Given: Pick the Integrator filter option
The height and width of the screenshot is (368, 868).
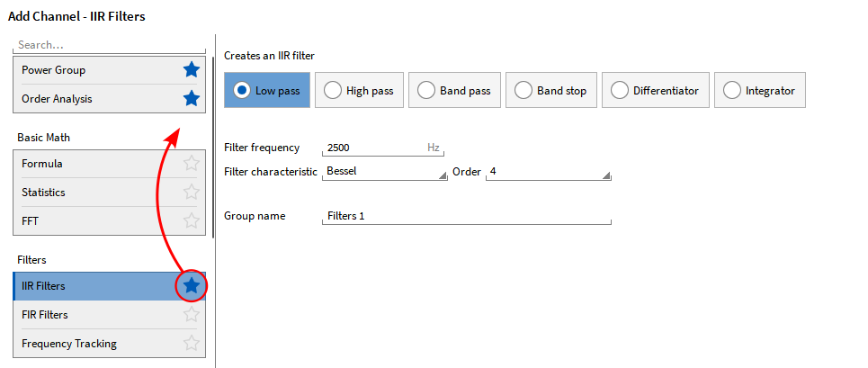Looking at the screenshot, I should tap(760, 90).
